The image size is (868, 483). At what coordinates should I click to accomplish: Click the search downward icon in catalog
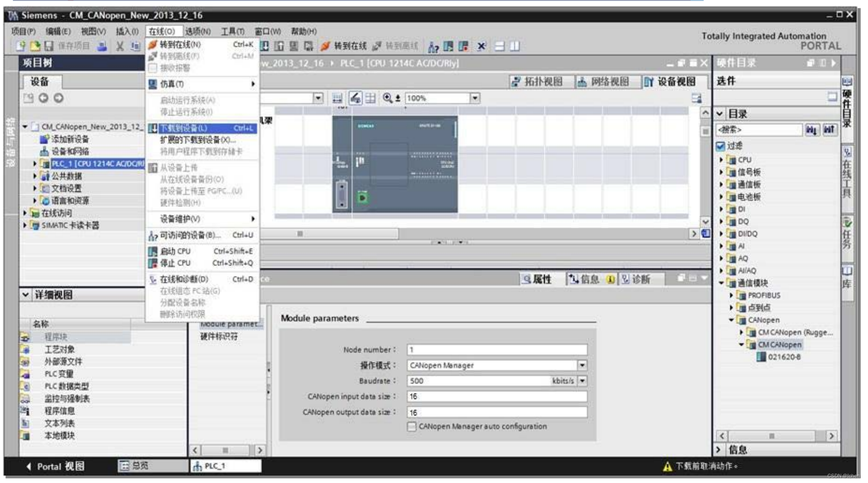point(811,130)
